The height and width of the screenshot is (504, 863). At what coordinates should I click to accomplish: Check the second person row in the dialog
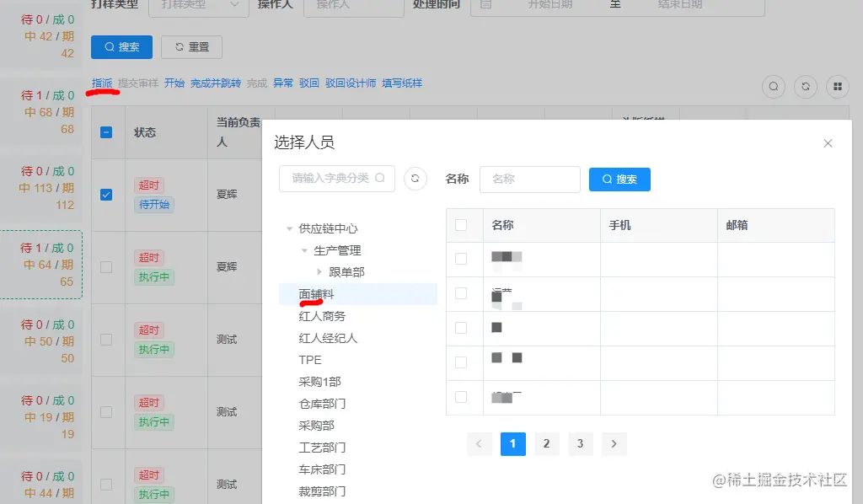click(x=461, y=293)
